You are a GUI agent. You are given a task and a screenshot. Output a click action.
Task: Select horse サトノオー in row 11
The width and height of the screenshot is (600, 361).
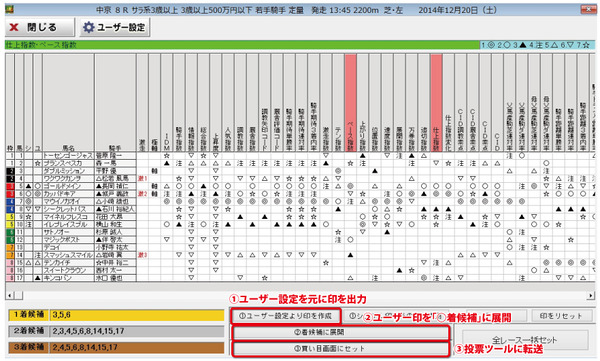pyautogui.click(x=68, y=232)
